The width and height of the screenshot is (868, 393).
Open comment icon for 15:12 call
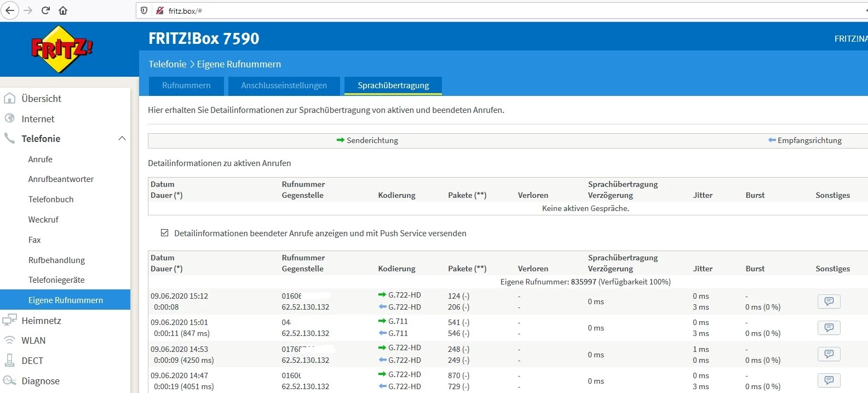coord(829,301)
